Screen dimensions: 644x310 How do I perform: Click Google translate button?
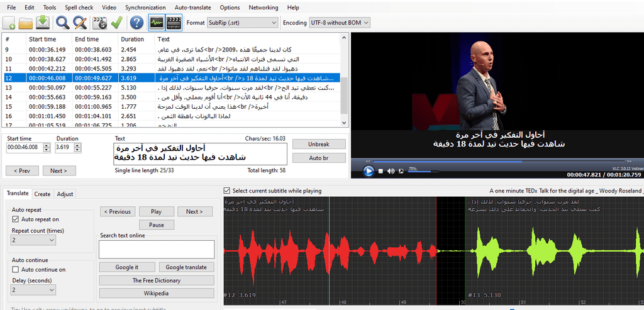coord(186,267)
